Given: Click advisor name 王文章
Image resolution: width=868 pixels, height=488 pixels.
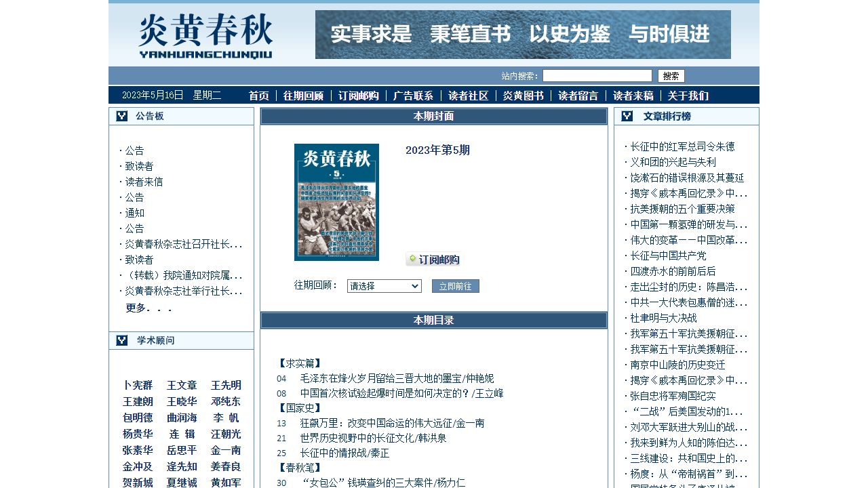Looking at the screenshot, I should tap(182, 385).
